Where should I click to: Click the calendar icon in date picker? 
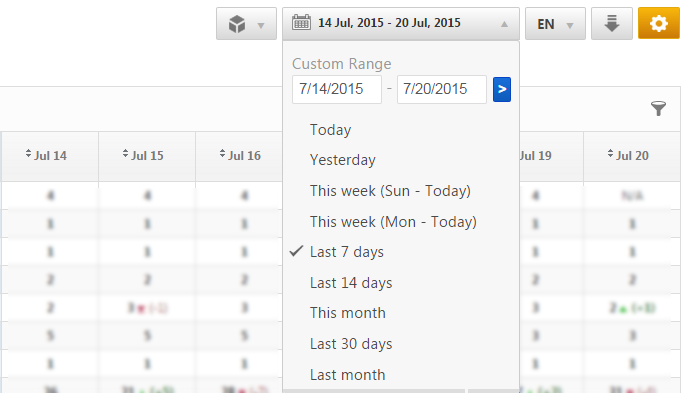pyautogui.click(x=301, y=22)
